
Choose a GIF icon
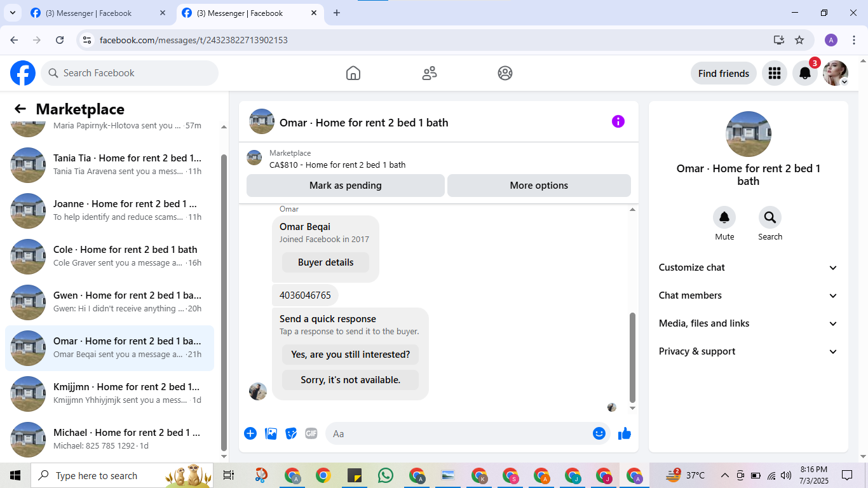[311, 433]
